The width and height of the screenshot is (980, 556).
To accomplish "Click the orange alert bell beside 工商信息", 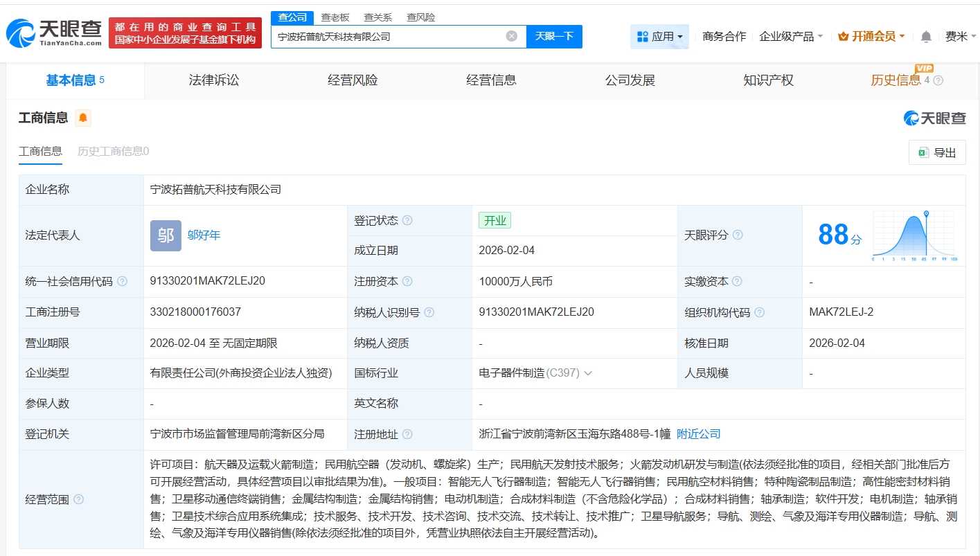I will (x=83, y=118).
